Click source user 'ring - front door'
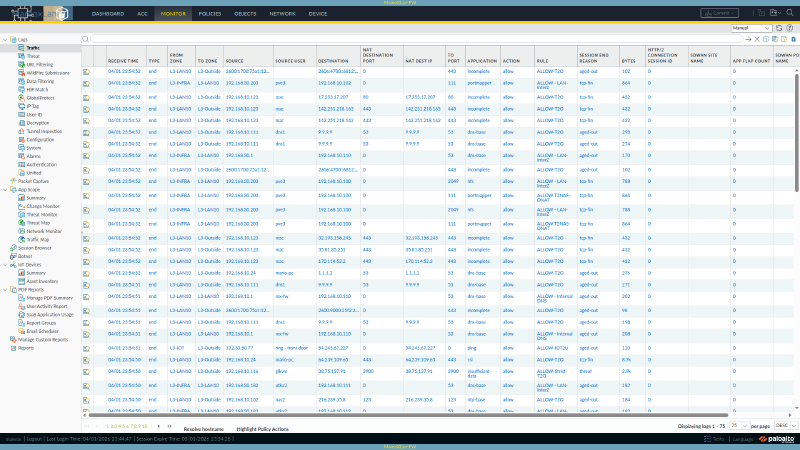This screenshot has width=800, height=450. click(x=291, y=348)
